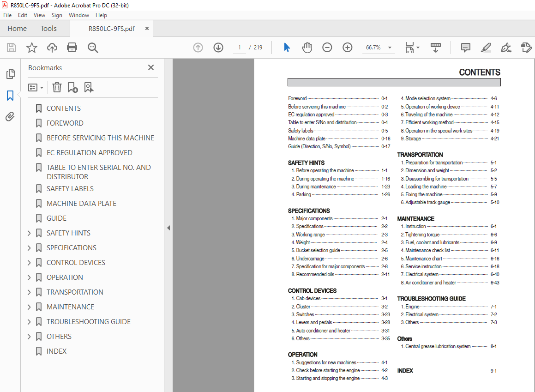
Task: Open the Add comment tool
Action: [x=466, y=48]
